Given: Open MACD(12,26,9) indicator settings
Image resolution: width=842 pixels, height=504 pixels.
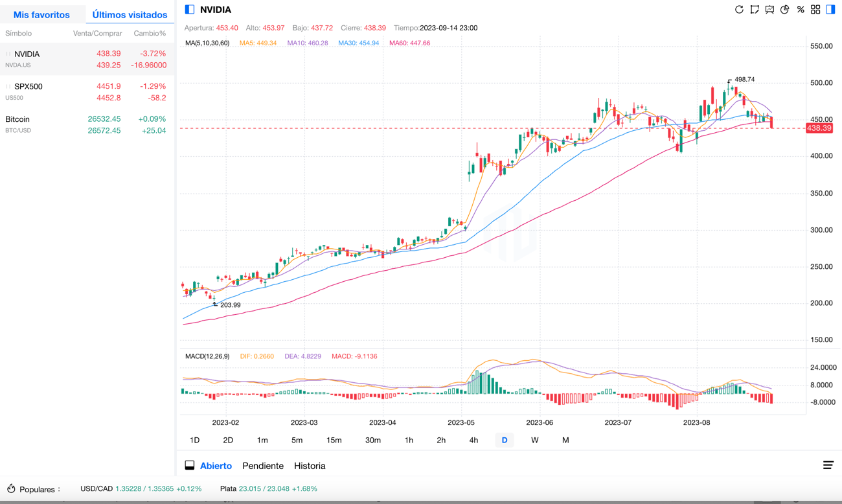Looking at the screenshot, I should click(207, 356).
